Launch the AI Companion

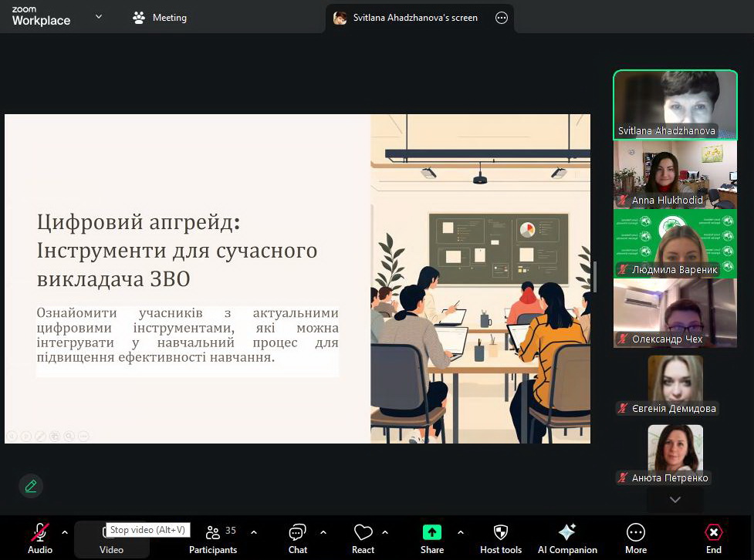pyautogui.click(x=567, y=538)
